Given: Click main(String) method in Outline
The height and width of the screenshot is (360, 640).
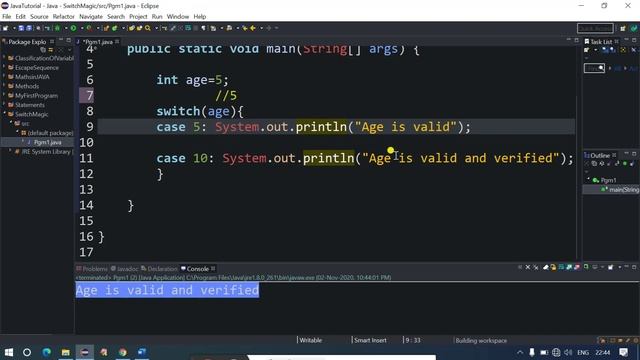Looking at the screenshot, I should [621, 189].
